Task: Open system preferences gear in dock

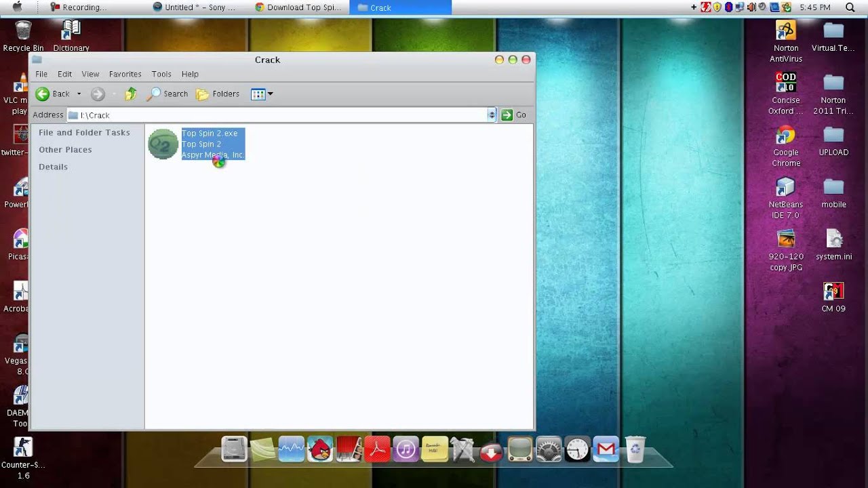Action: coord(549,449)
